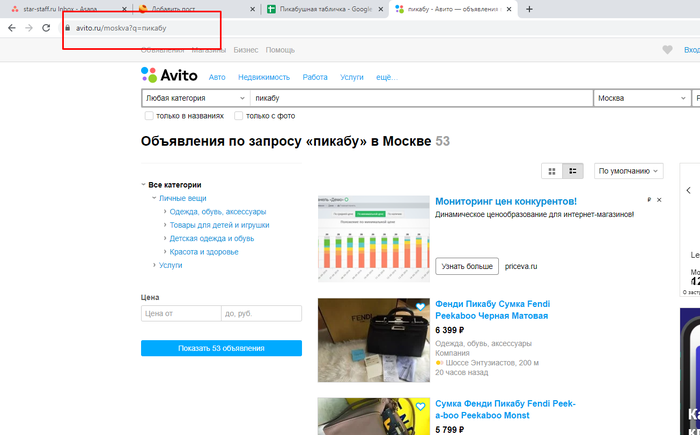This screenshot has height=435, width=700.
Task: Click 'Узнать больше' button in ad
Action: pyautogui.click(x=467, y=266)
